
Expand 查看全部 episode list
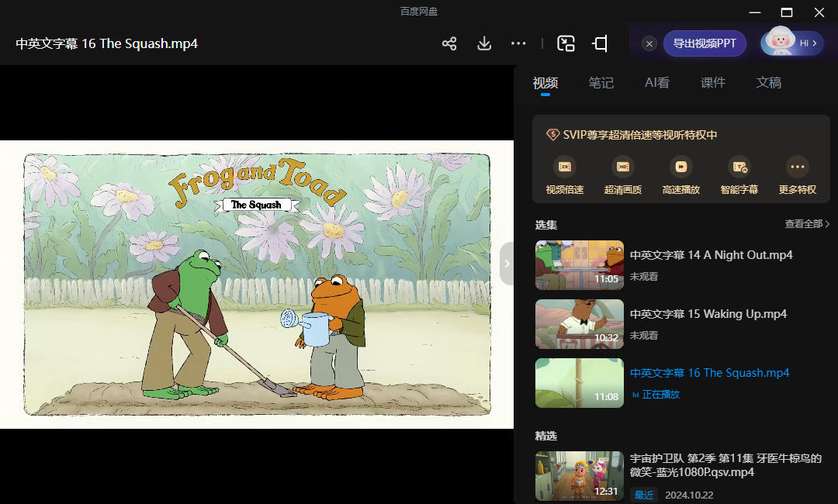click(x=807, y=224)
